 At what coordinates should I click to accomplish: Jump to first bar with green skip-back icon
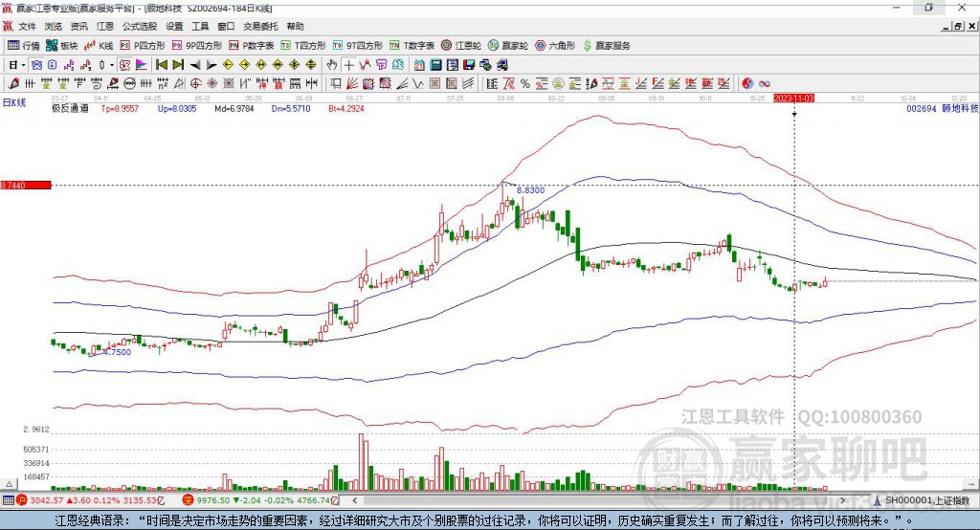pyautogui.click(x=162, y=65)
